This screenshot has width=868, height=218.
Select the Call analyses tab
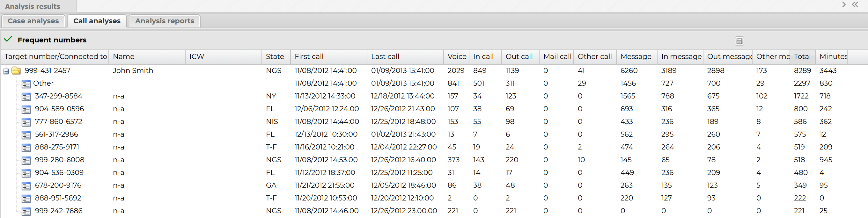[x=97, y=21]
